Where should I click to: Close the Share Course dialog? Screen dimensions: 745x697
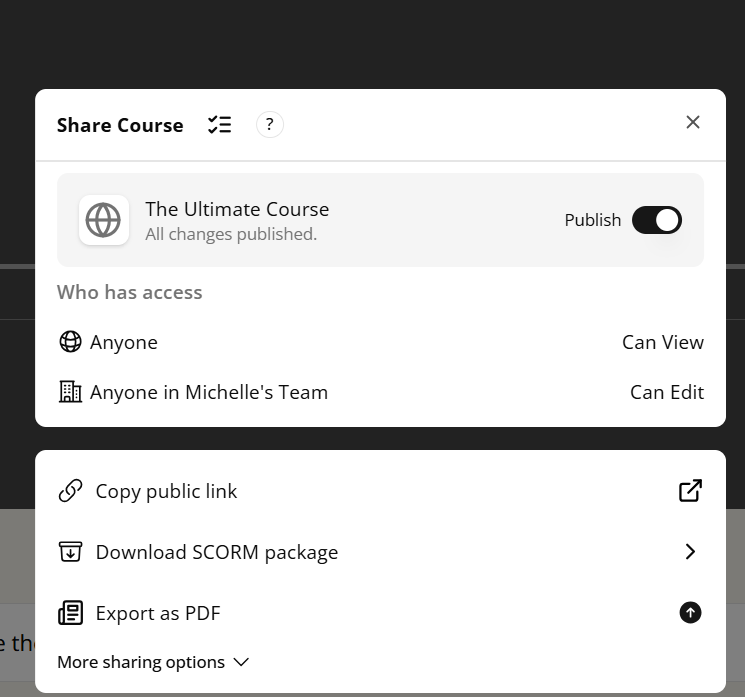(x=693, y=122)
